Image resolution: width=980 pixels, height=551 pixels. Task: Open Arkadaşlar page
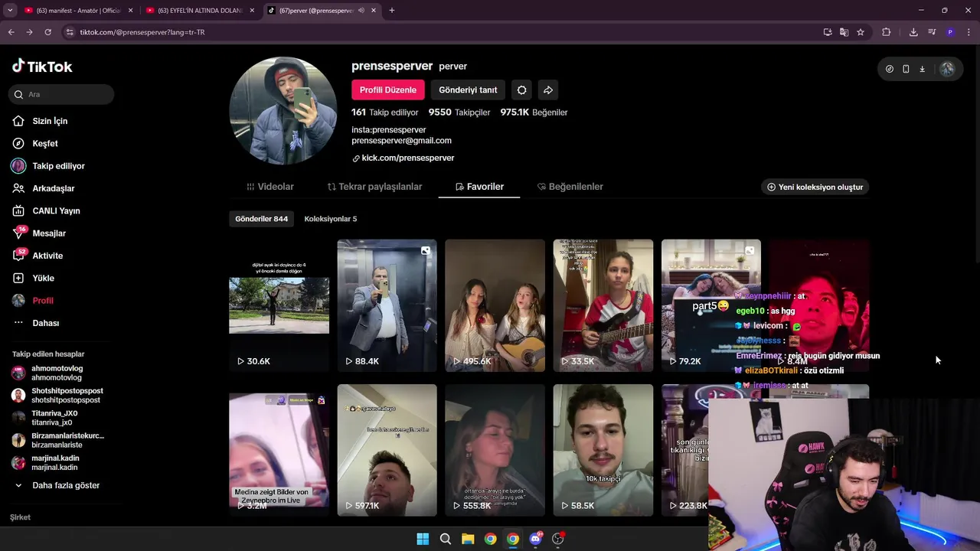[x=53, y=188]
